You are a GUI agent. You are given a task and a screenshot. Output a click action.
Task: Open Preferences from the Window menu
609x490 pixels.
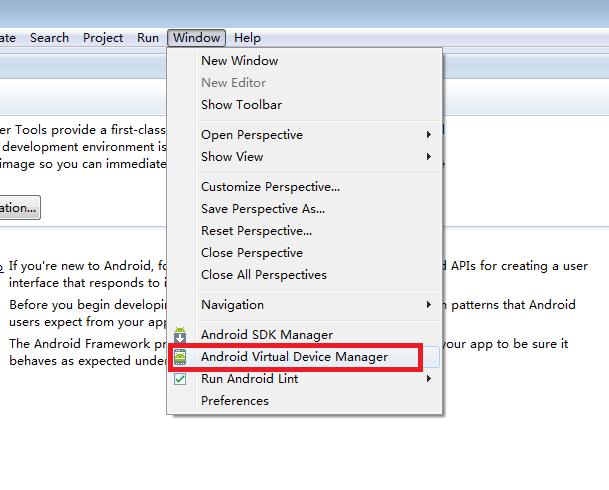(304, 401)
